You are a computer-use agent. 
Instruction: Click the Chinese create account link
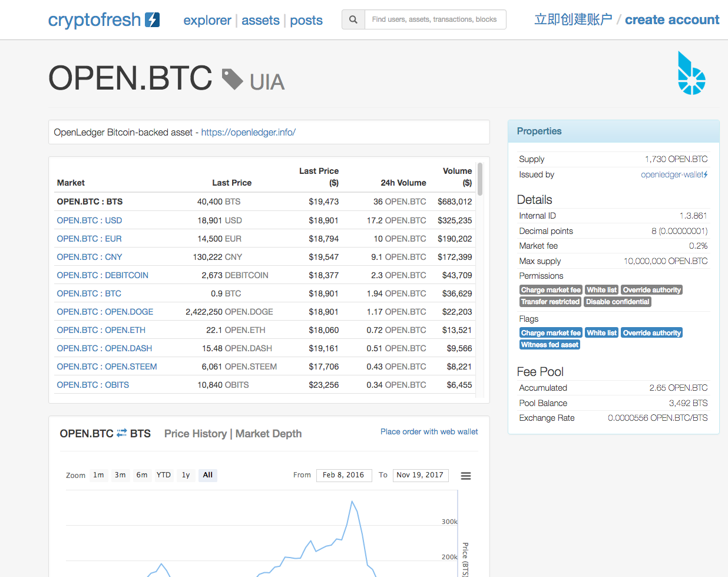[573, 19]
